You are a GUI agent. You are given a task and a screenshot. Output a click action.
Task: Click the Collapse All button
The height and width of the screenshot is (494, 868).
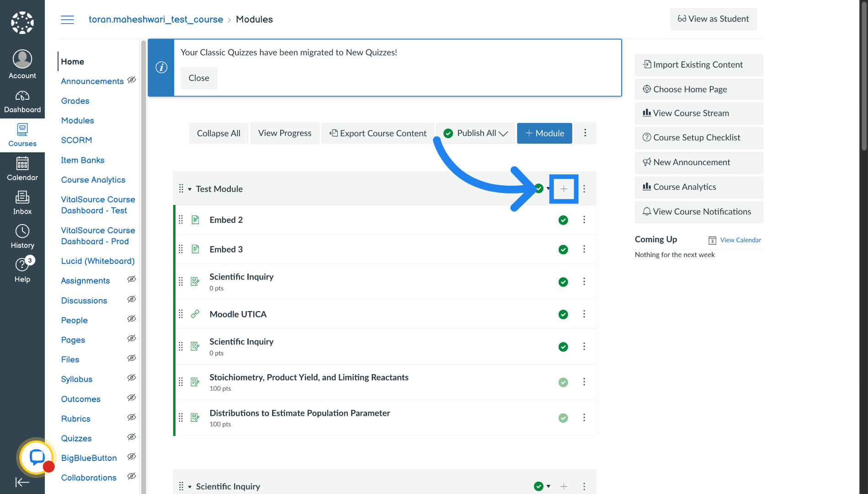point(218,133)
